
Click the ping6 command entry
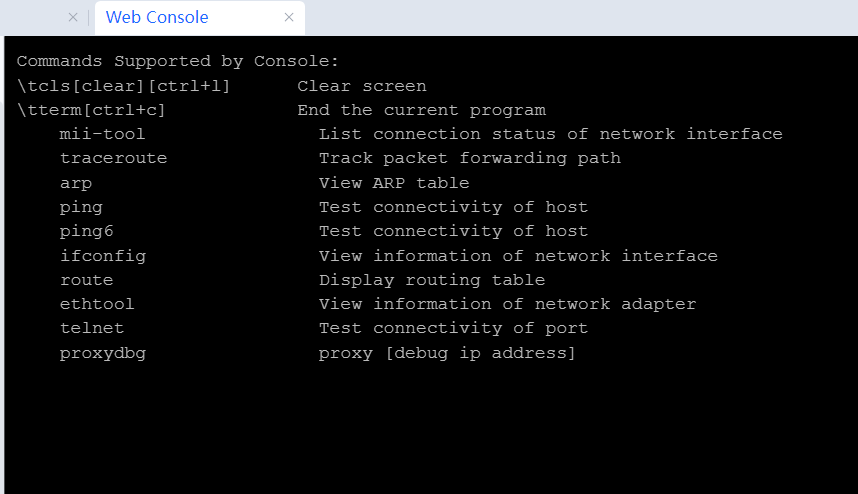coord(86,231)
